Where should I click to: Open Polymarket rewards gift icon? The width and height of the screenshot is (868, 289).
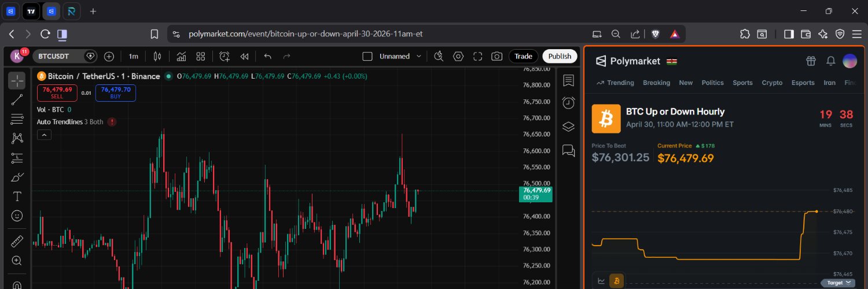click(811, 61)
